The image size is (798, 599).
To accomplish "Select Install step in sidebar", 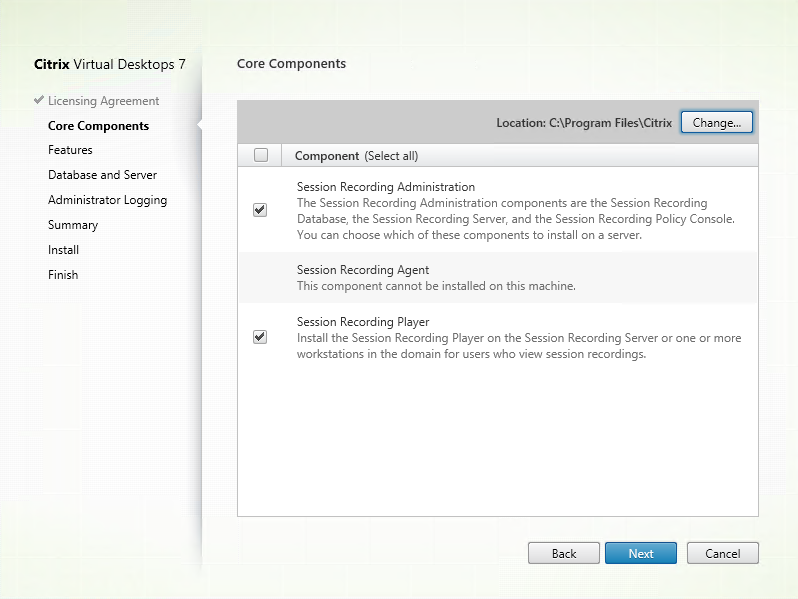I will 63,250.
